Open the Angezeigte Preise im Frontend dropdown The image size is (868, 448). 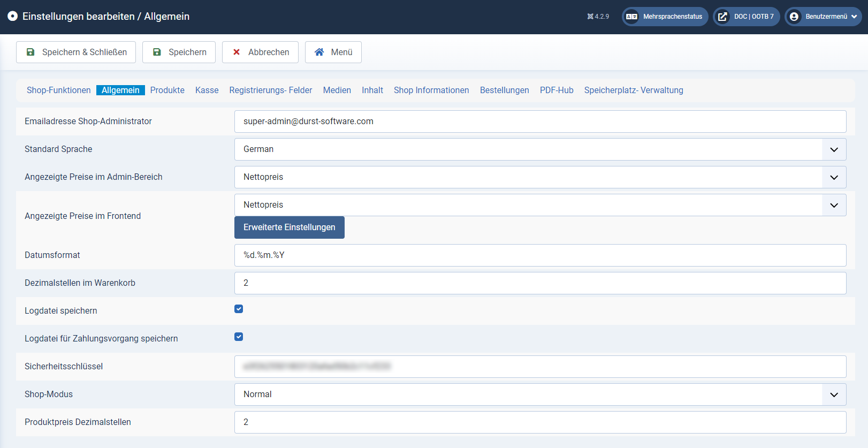coord(540,205)
